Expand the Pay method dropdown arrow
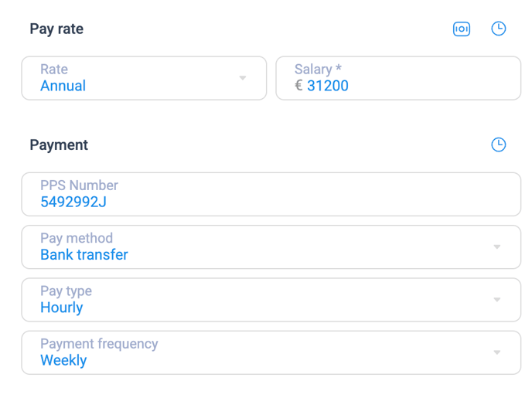The height and width of the screenshot is (398, 532). (x=497, y=247)
